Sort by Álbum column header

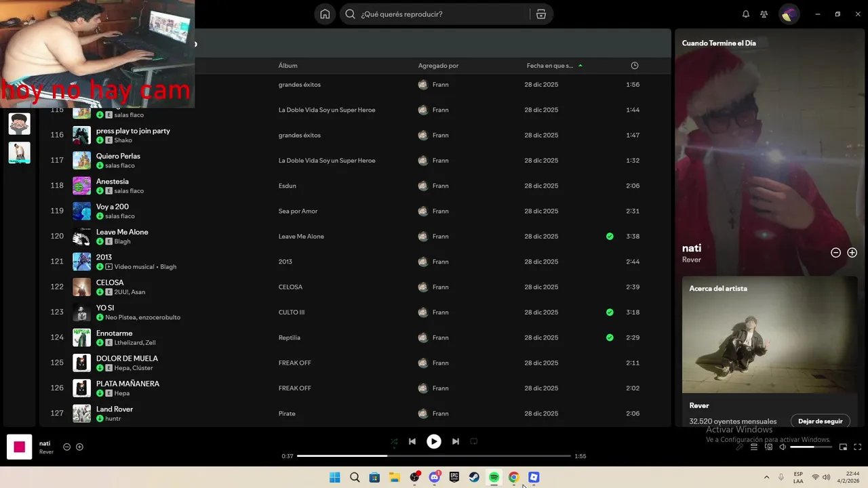point(288,66)
